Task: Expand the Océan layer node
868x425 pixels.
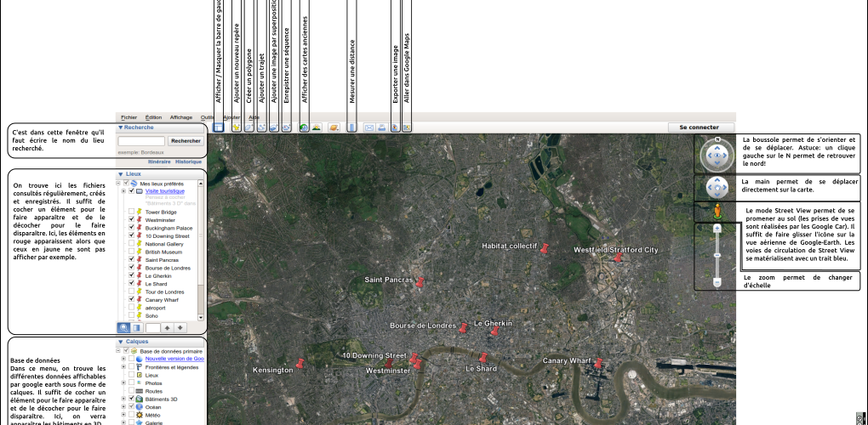Action: (x=123, y=407)
